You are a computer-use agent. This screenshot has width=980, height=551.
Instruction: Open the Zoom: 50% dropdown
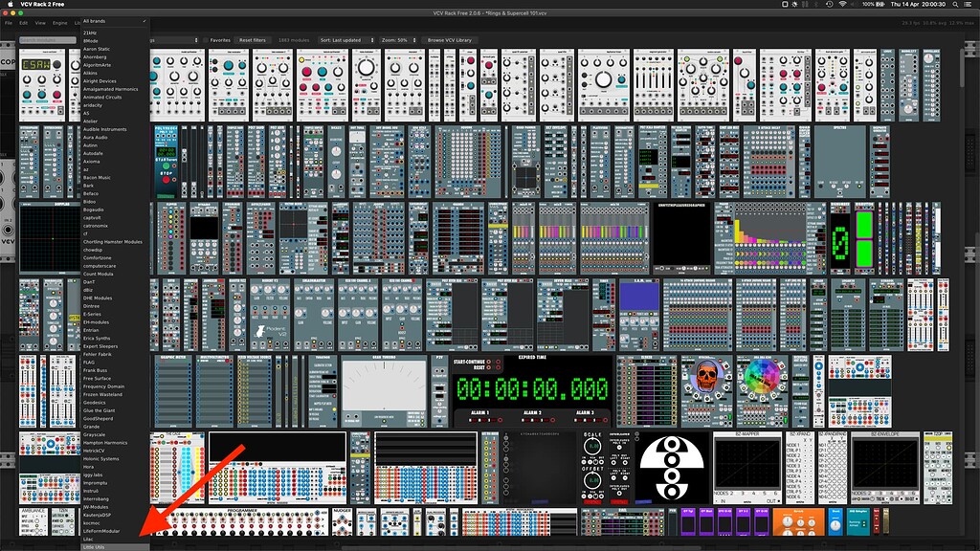[x=398, y=40]
